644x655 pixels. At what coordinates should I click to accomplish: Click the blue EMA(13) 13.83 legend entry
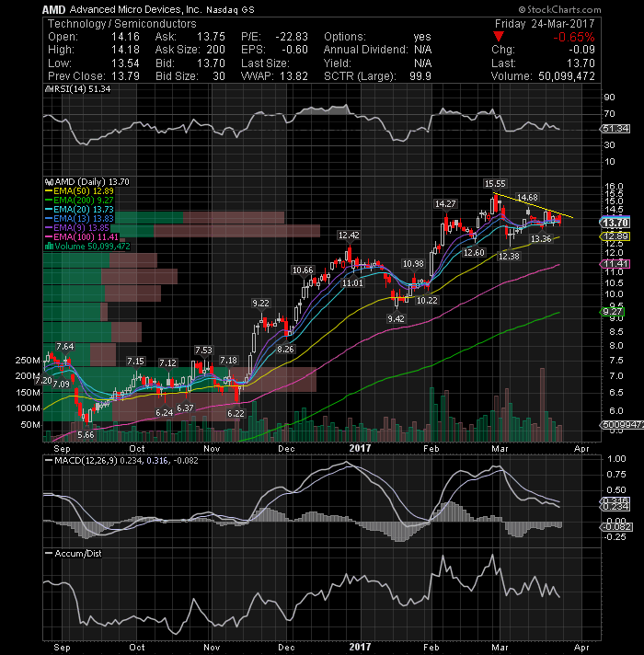[79, 218]
